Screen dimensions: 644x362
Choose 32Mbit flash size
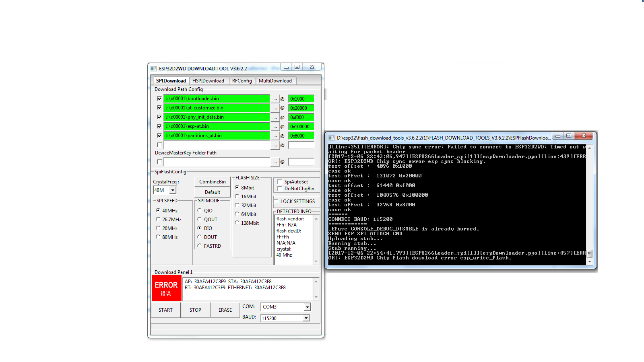point(237,205)
